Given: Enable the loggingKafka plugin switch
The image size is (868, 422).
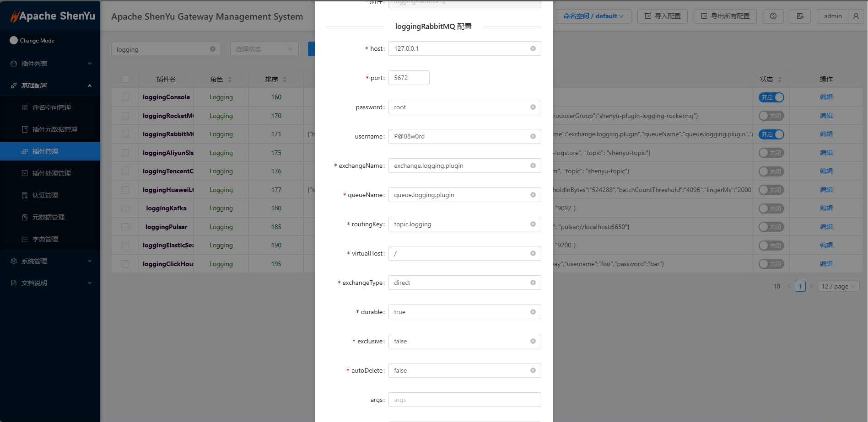Looking at the screenshot, I should pyautogui.click(x=771, y=208).
